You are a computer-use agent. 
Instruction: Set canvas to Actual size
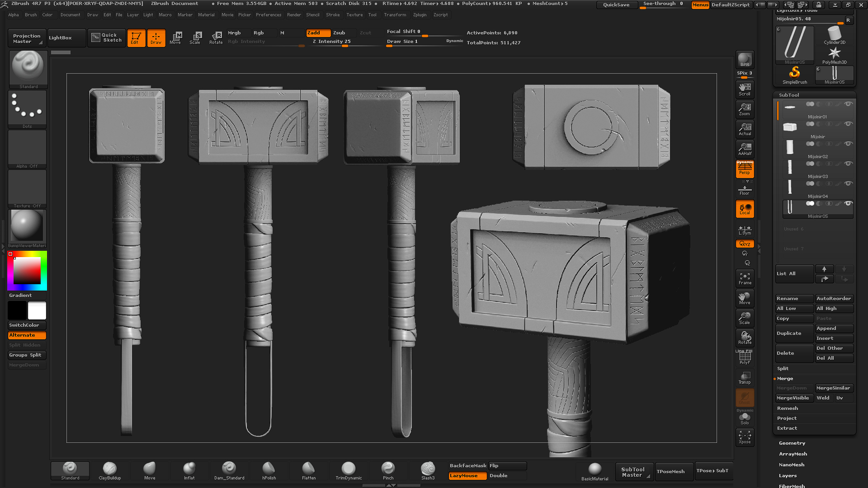[745, 129]
